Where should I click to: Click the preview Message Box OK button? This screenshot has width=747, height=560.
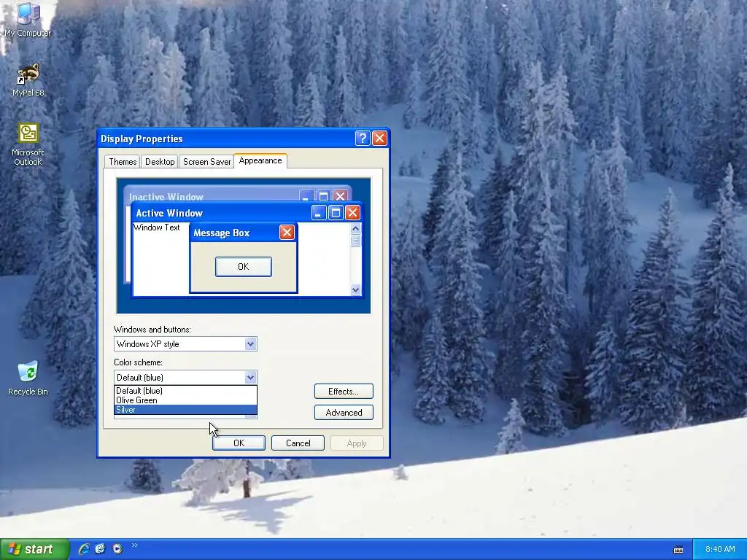coord(244,267)
